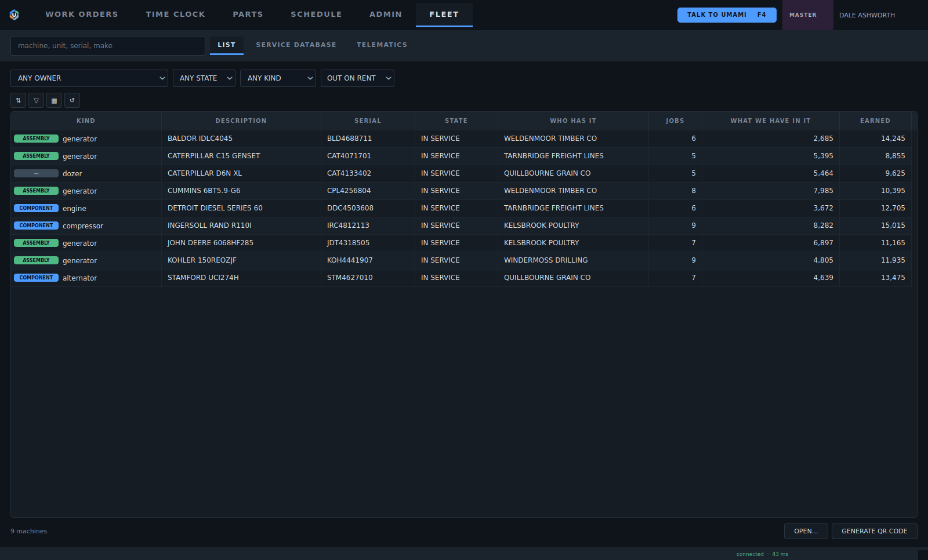The width and height of the screenshot is (928, 560).
Task: Focus the machine search input field
Action: [x=108, y=46]
